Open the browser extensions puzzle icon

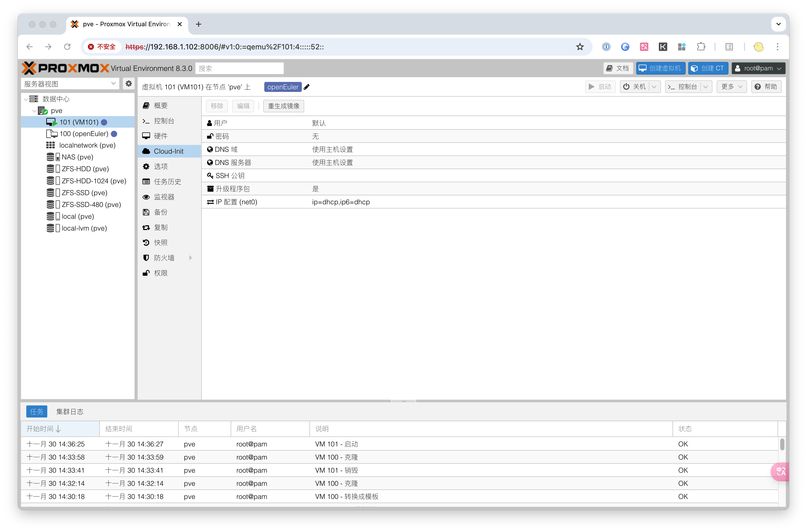(701, 47)
